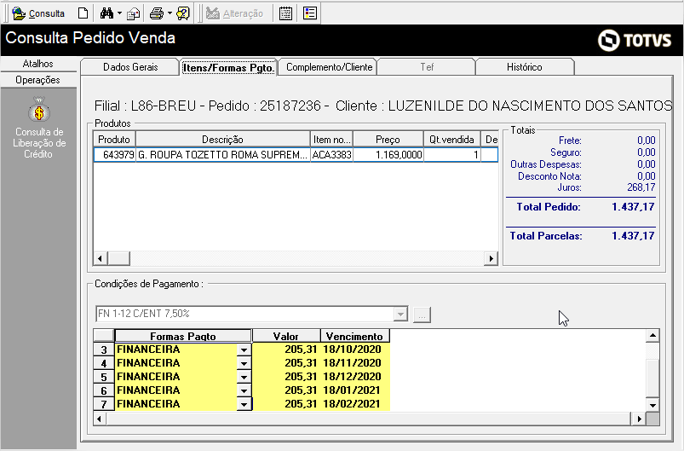The height and width of the screenshot is (451, 684).
Task: Select the Itens/Formas Pgto. tab
Action: pos(229,68)
